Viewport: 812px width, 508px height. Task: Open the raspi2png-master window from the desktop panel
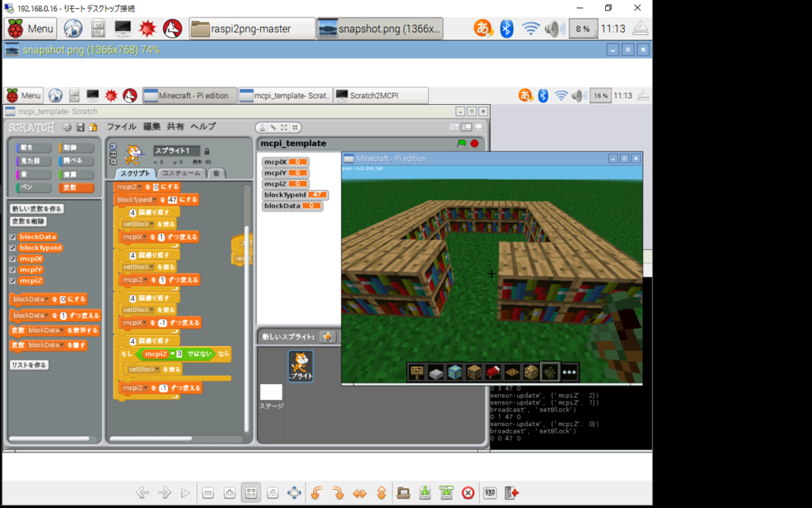point(251,29)
